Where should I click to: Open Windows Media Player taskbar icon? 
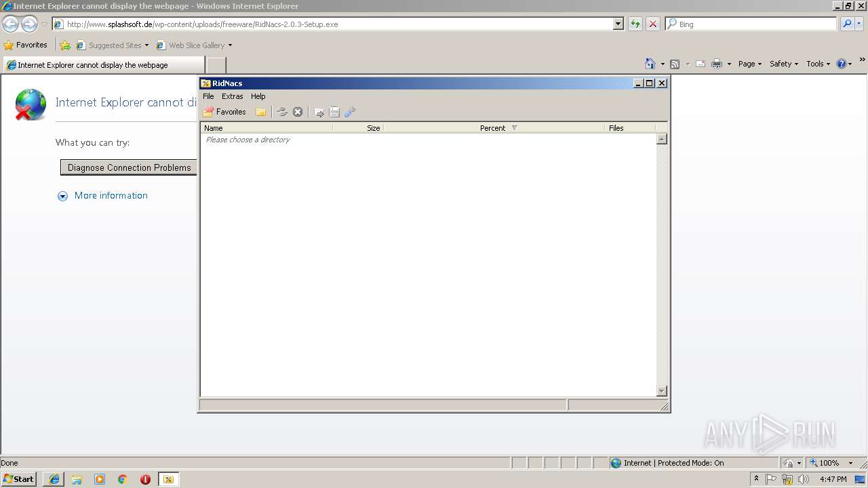click(100, 479)
